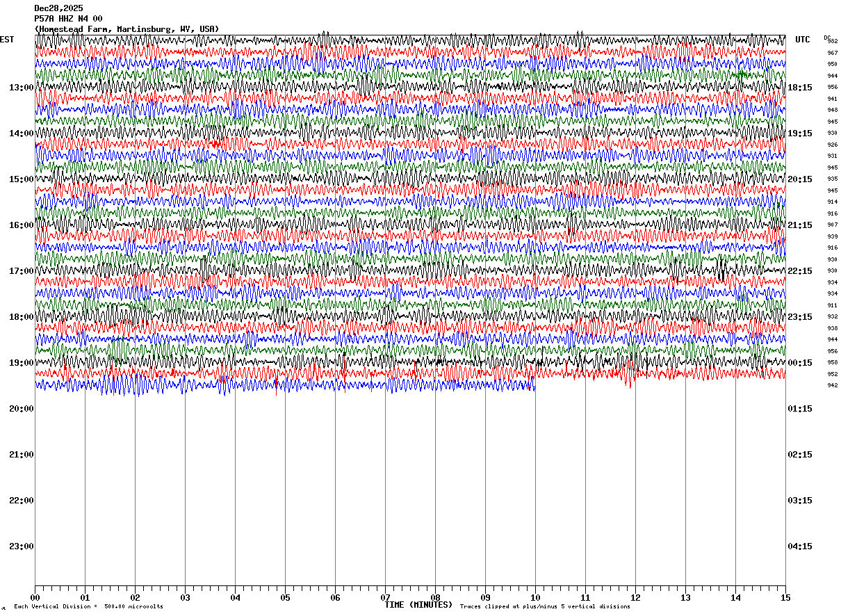Screen dimensions: 841x616
Task: Click the 03:15 UTC time label
Action: pos(799,501)
